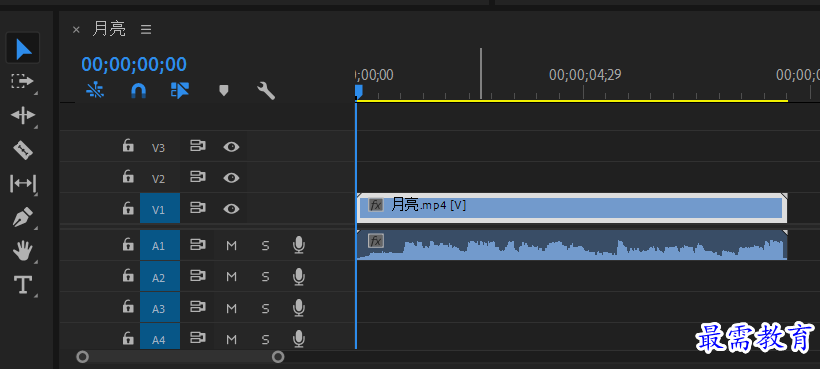Viewport: 820px width, 369px height.
Task: Toggle V1 track targeting
Action: click(160, 209)
